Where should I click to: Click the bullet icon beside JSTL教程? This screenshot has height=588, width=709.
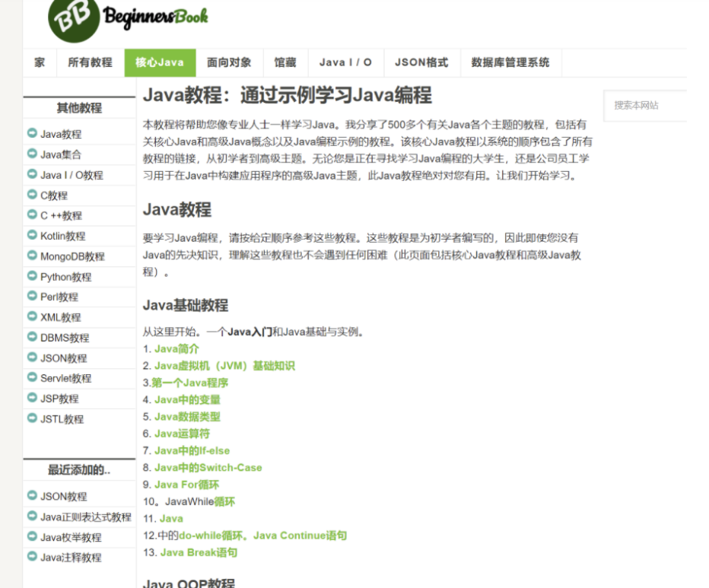[x=32, y=418]
